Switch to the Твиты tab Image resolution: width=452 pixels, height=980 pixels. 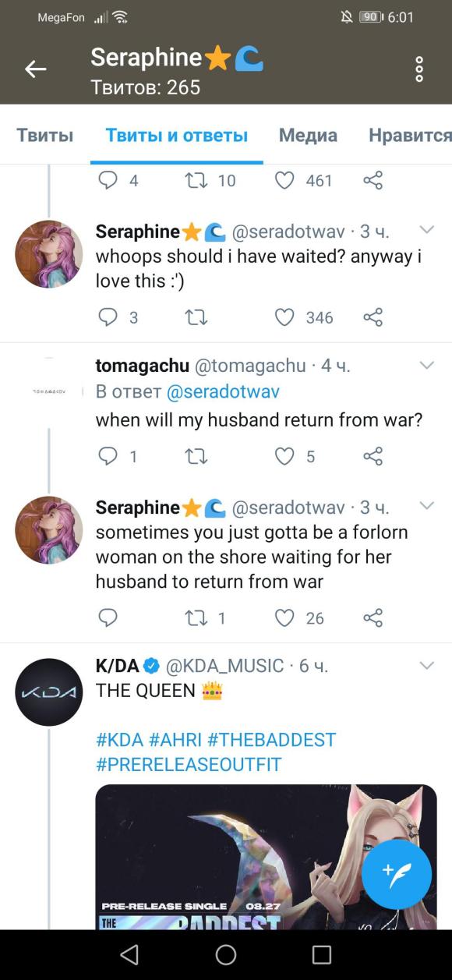point(45,135)
